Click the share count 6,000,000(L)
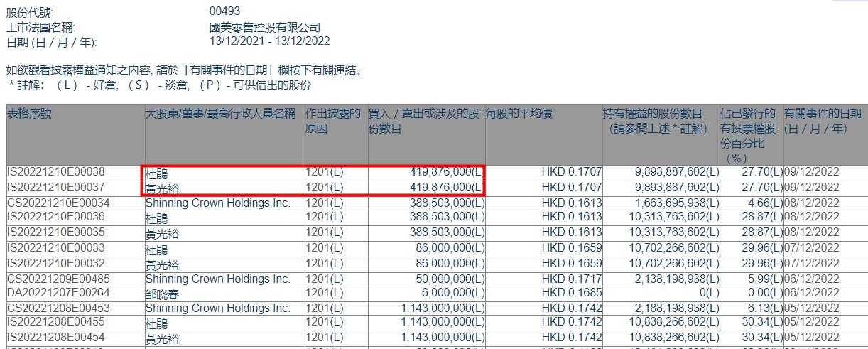Screen dimensions: 868x349 tap(455, 293)
